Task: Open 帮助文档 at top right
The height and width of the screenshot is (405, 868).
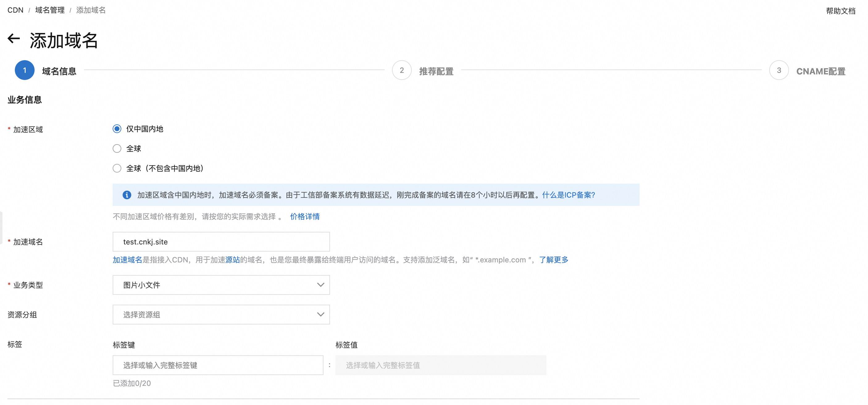Action: (x=840, y=11)
